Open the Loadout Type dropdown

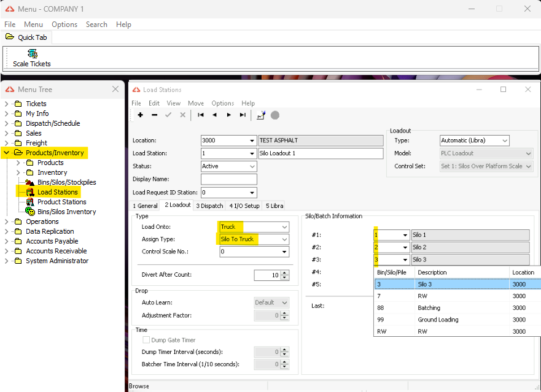(505, 140)
